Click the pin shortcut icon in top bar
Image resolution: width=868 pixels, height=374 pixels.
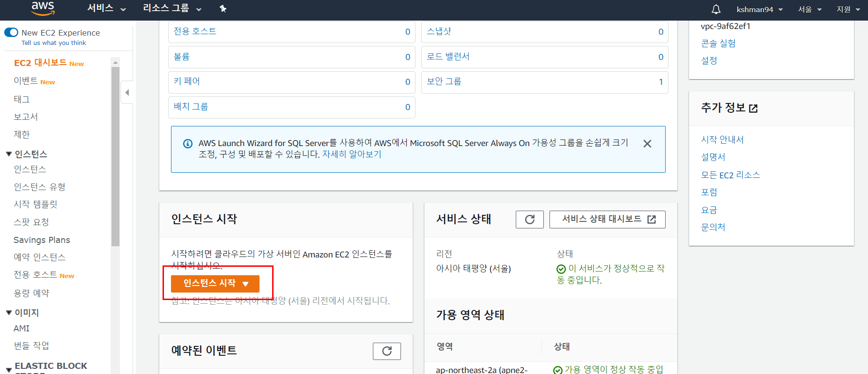(x=223, y=9)
